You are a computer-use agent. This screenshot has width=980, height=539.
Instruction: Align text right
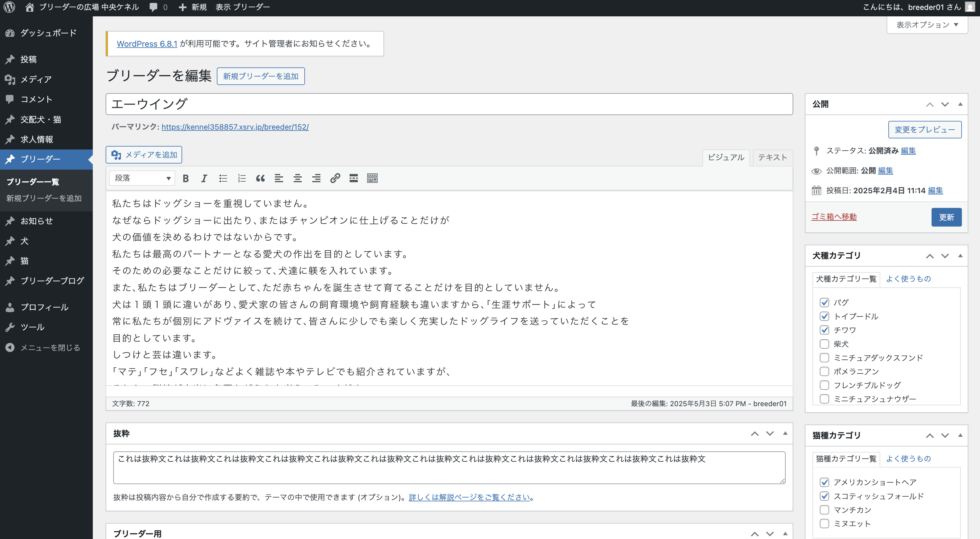click(316, 178)
